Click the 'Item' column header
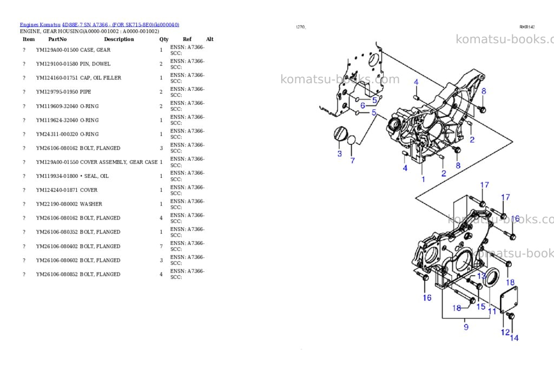This screenshot has height=392, width=554. (x=29, y=39)
